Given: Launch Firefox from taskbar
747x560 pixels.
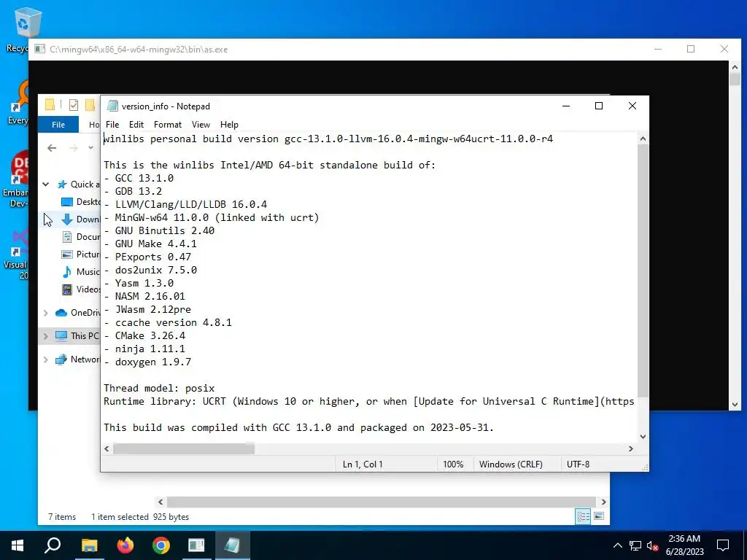Looking at the screenshot, I should tap(125, 545).
